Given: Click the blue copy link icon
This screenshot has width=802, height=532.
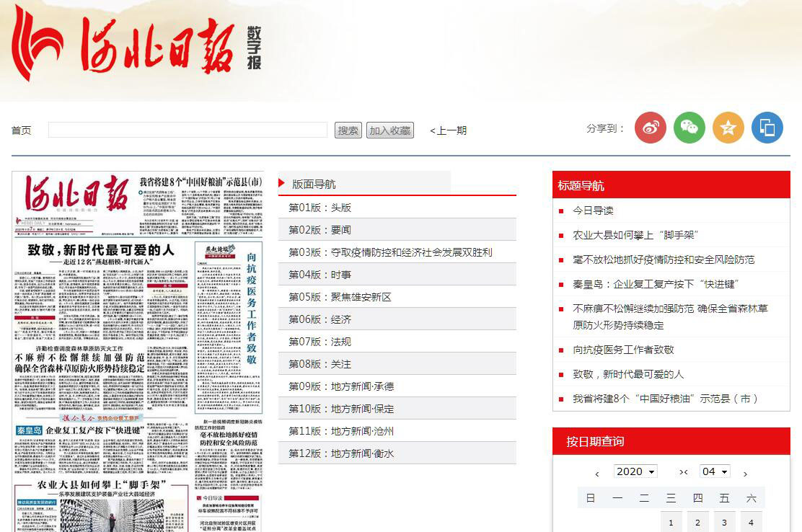Looking at the screenshot, I should [767, 128].
